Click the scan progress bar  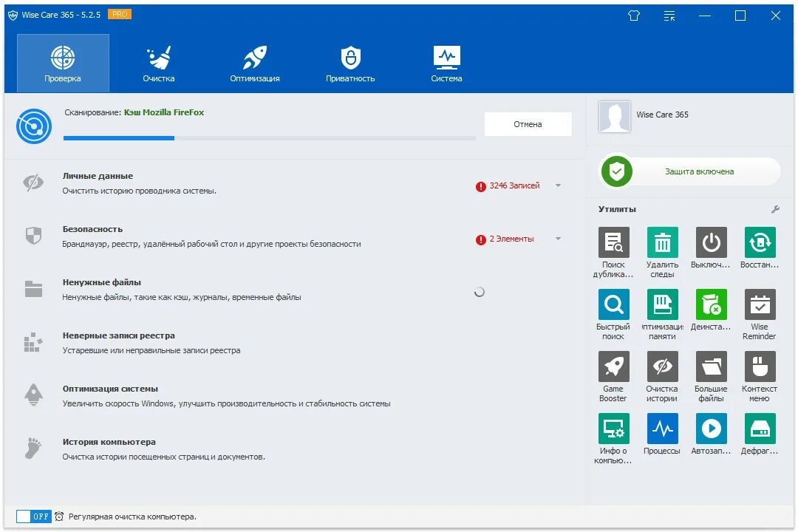[x=269, y=138]
